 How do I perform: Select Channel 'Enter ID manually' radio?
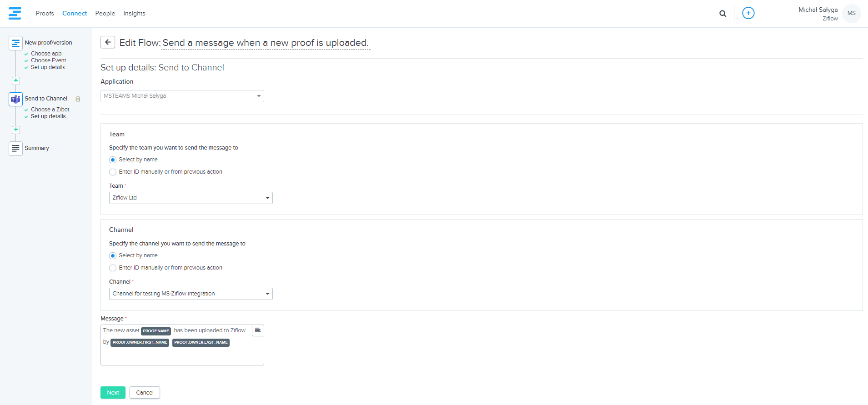click(x=113, y=268)
